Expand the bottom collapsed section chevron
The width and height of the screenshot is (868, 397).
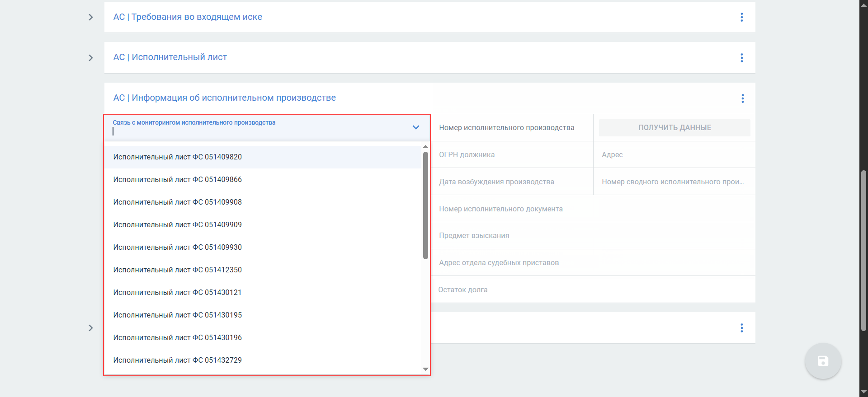coord(91,328)
